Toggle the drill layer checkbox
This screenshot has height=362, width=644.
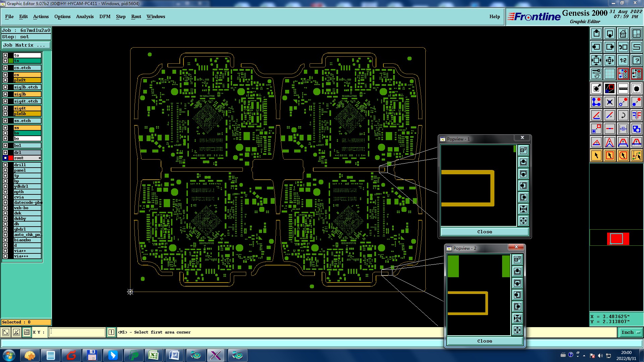click(x=5, y=165)
